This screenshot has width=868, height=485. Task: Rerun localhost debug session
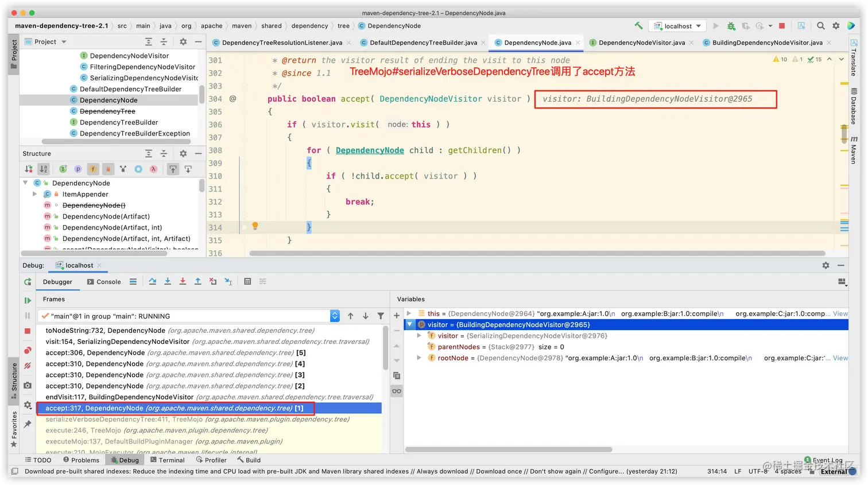click(28, 282)
